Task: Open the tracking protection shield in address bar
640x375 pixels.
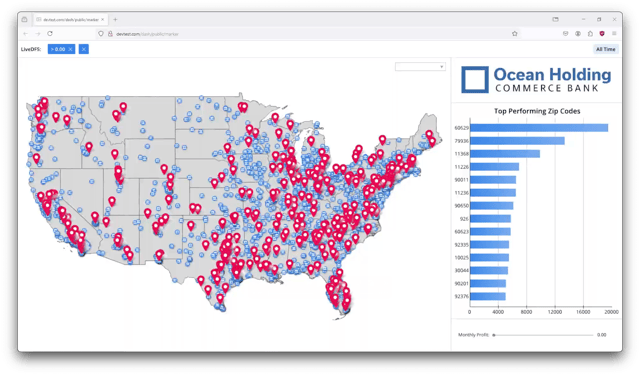Action: 101,34
